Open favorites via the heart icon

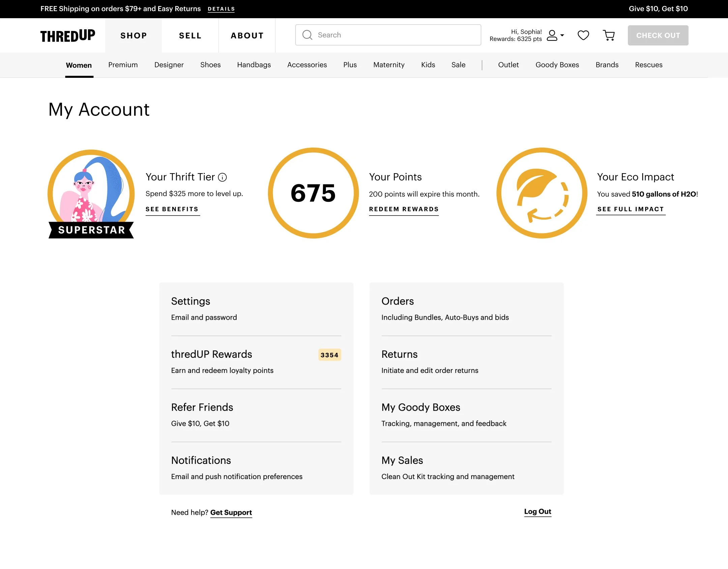pos(583,35)
